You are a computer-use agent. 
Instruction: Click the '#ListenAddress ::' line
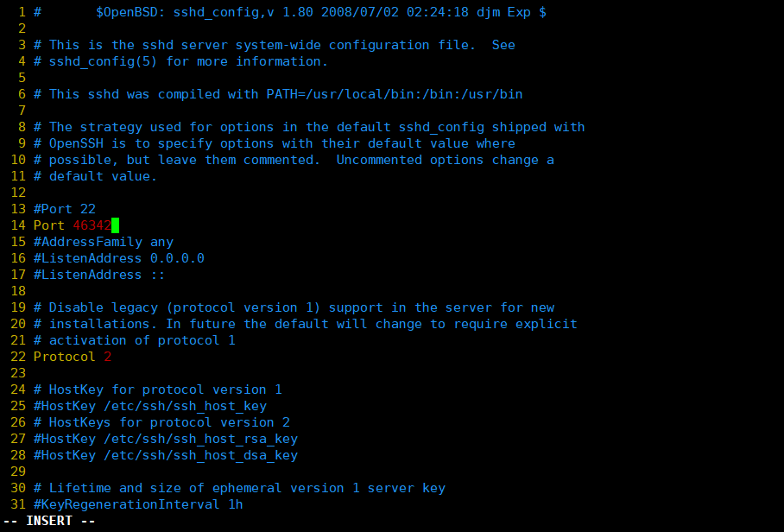[x=99, y=275]
